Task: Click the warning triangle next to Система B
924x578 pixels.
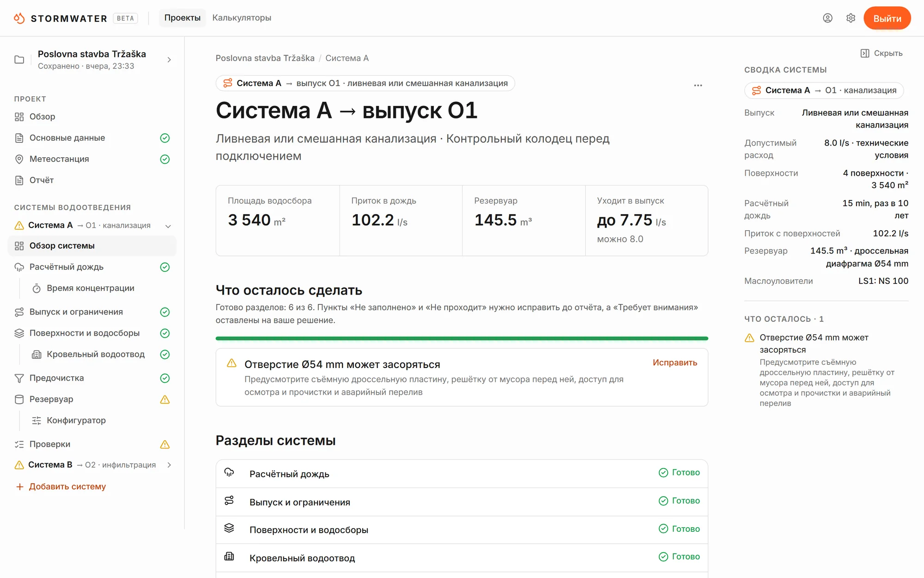Action: tap(19, 465)
